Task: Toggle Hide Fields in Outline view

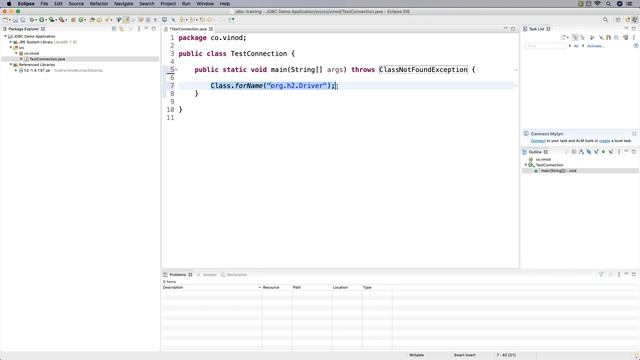Action: pyautogui.click(x=589, y=152)
